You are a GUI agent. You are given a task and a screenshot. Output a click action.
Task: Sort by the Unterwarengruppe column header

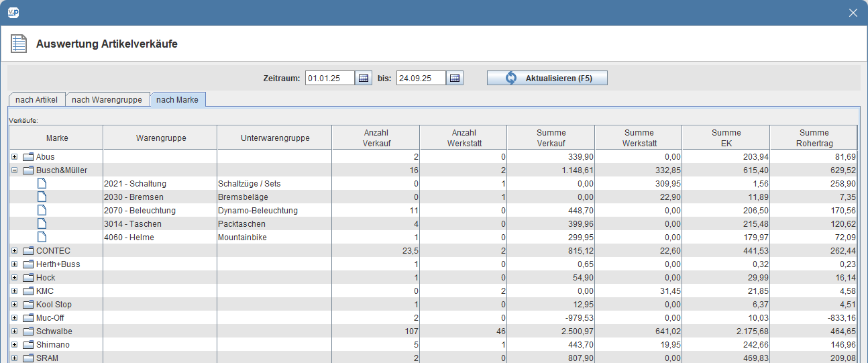coord(274,138)
